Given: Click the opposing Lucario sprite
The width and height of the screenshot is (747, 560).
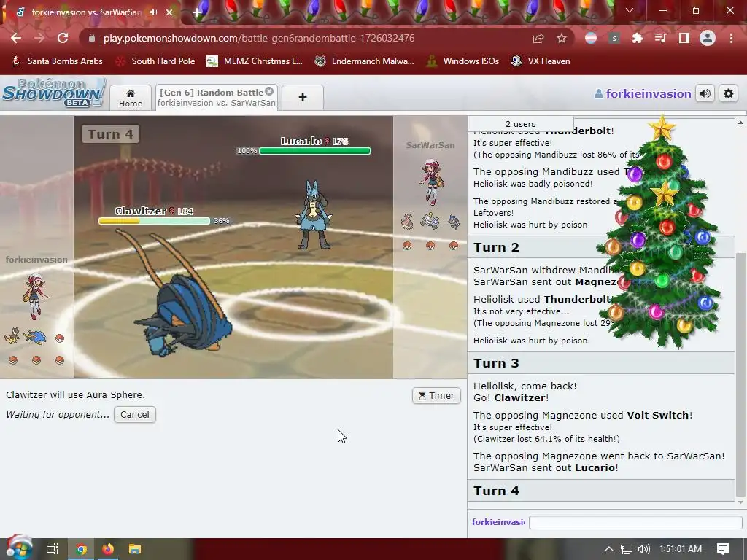Looking at the screenshot, I should pos(313,215).
